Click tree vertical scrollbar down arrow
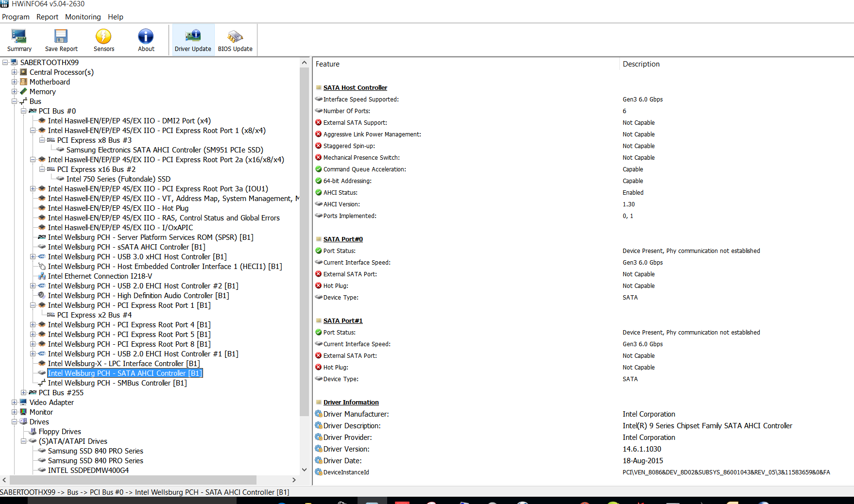 [x=304, y=470]
